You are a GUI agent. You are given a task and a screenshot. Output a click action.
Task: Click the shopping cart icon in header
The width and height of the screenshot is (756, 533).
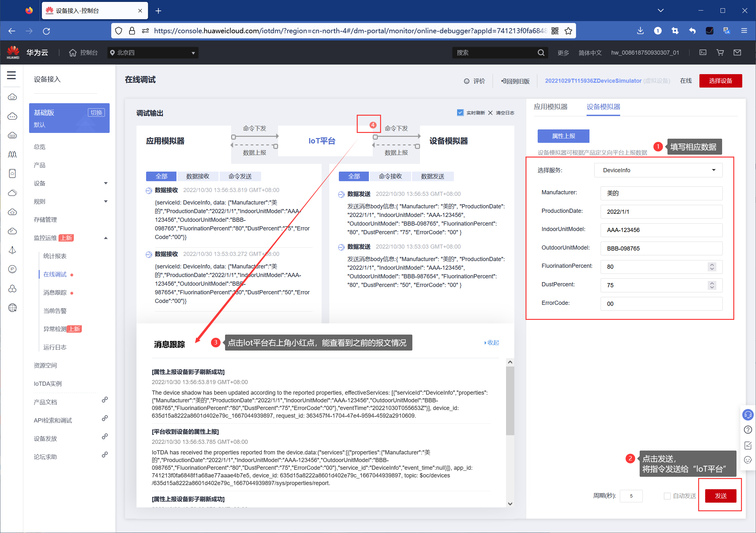(x=720, y=53)
